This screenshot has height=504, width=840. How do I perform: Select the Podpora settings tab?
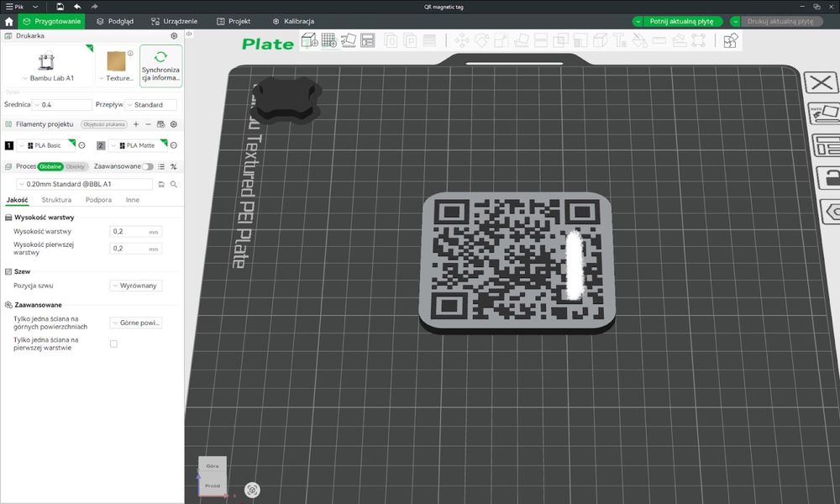tap(98, 200)
